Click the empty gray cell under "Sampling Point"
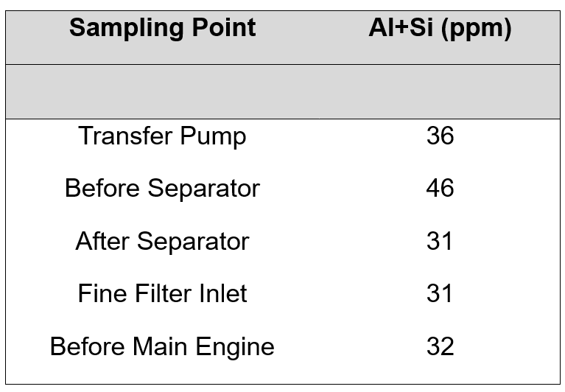This screenshot has height=392, width=565. [x=162, y=91]
